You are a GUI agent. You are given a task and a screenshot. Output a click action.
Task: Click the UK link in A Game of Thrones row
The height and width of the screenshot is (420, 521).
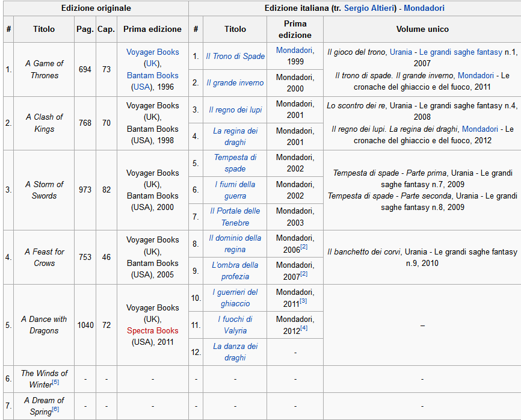point(153,63)
